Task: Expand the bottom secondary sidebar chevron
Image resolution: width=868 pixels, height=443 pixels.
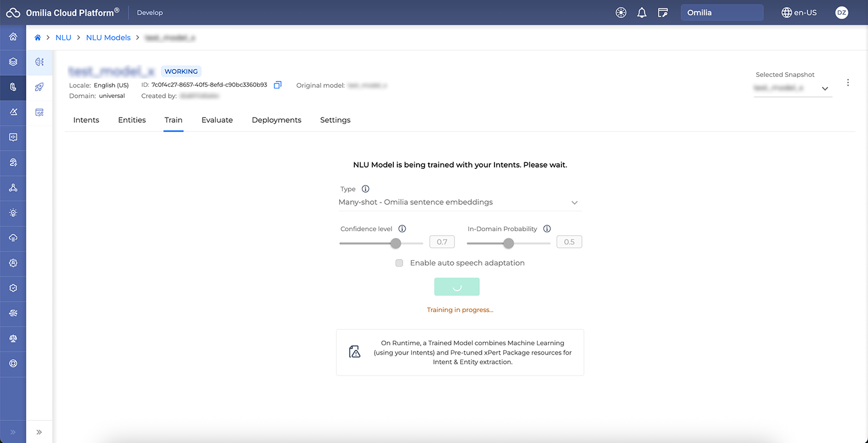Action: click(x=39, y=432)
